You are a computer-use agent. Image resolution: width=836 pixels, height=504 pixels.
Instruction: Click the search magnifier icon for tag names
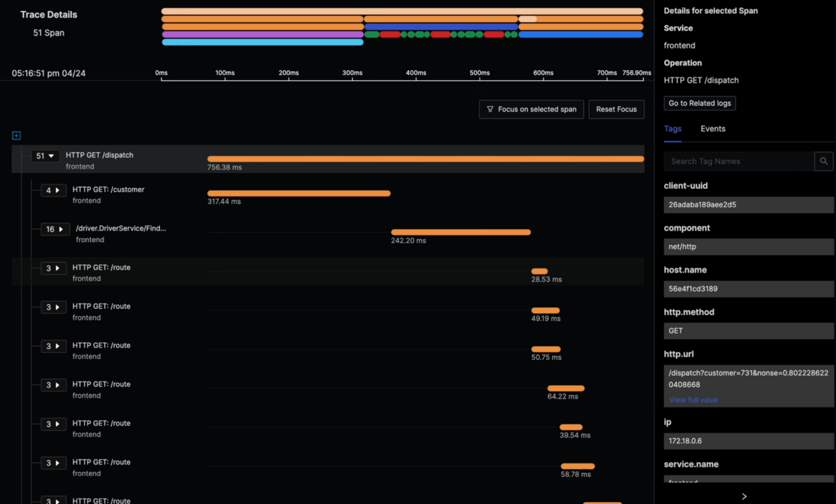click(823, 161)
